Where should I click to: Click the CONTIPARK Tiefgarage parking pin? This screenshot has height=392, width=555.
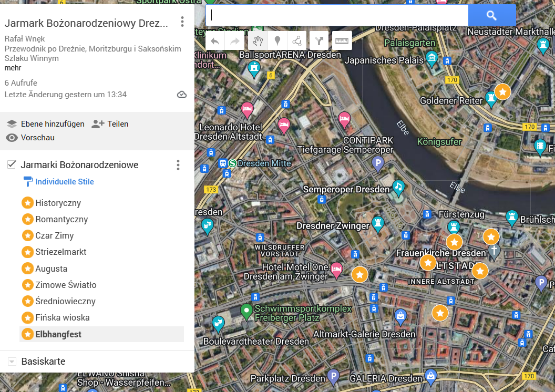coord(378,164)
